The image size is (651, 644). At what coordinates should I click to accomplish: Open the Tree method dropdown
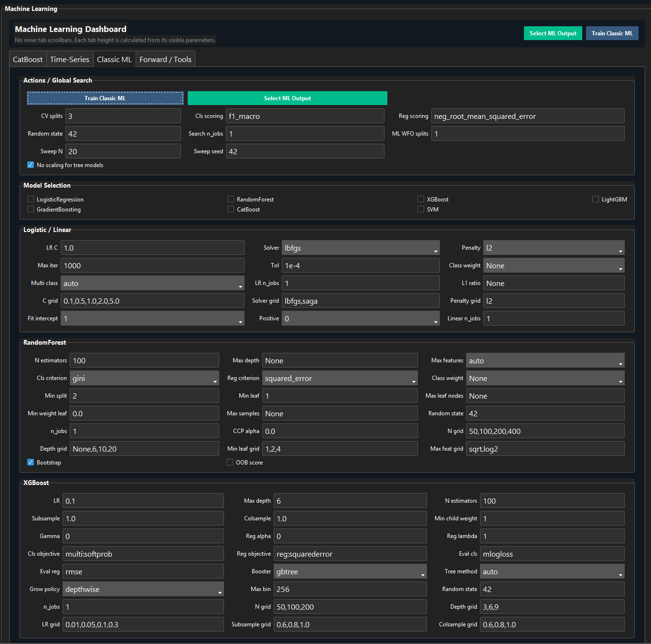pos(552,571)
